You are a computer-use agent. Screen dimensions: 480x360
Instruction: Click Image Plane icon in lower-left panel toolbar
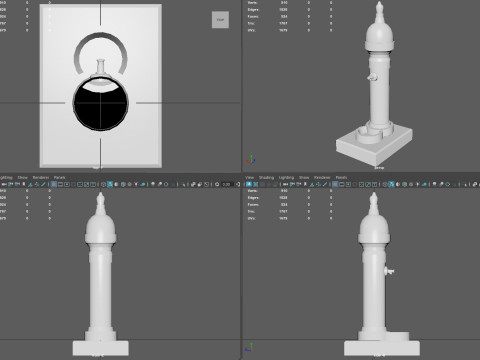coord(30,184)
